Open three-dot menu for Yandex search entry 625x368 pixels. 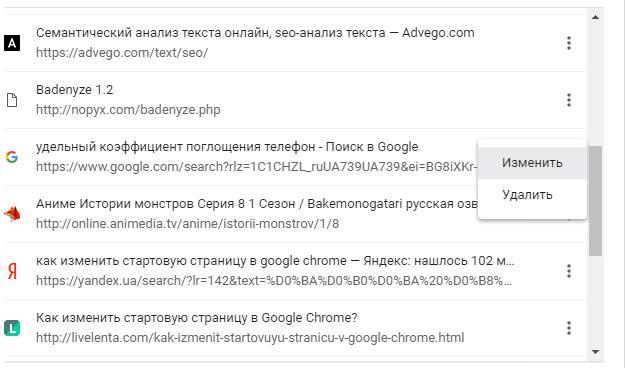click(x=569, y=271)
